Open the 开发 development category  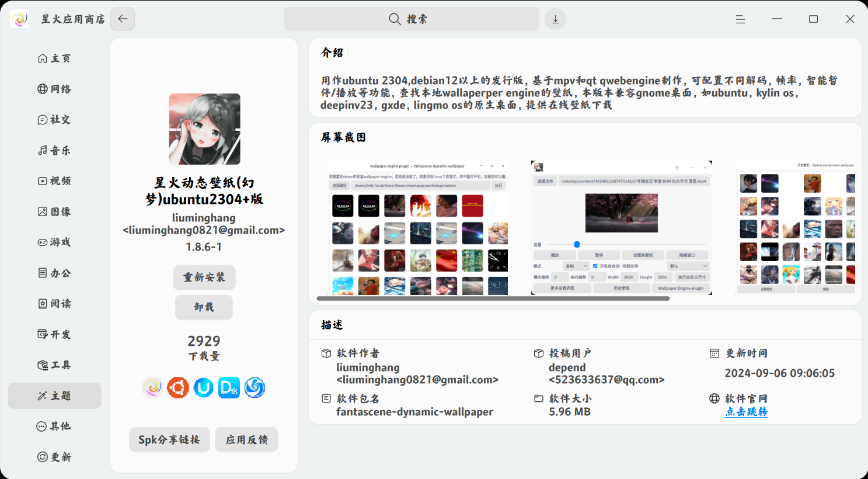tap(55, 334)
